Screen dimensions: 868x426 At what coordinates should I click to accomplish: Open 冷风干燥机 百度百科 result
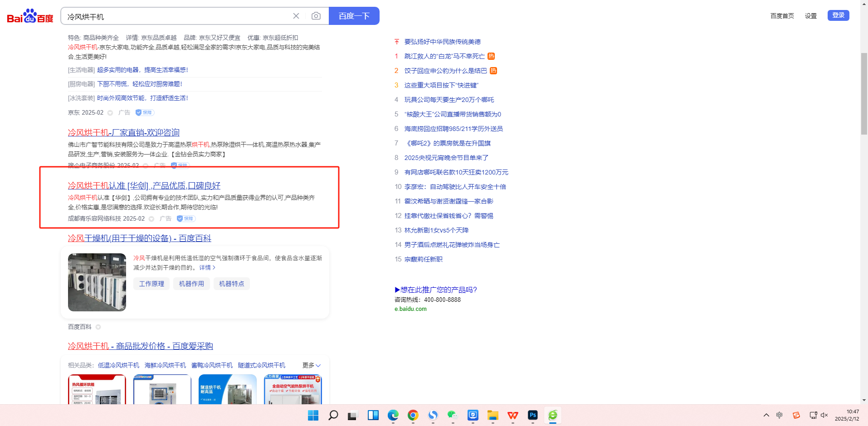coord(140,238)
